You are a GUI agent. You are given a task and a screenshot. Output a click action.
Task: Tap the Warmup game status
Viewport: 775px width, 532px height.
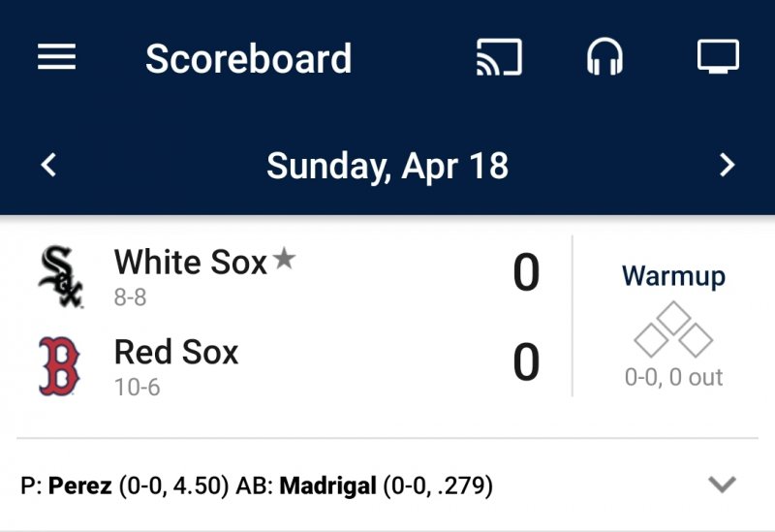(673, 276)
